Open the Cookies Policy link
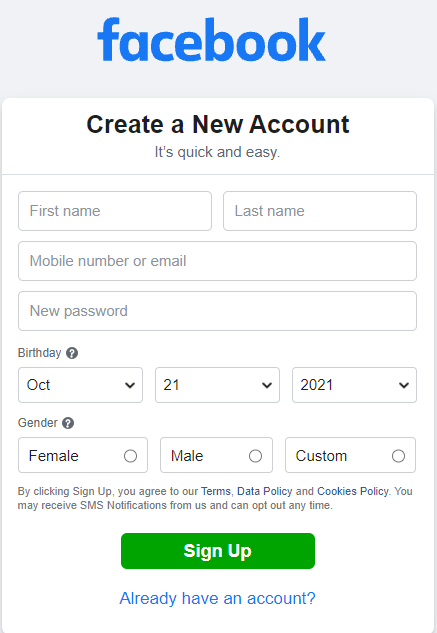This screenshot has width=437, height=633. [353, 491]
